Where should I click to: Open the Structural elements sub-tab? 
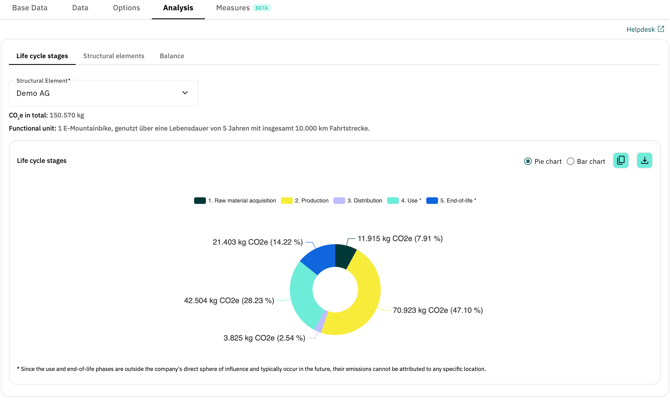[x=113, y=56]
